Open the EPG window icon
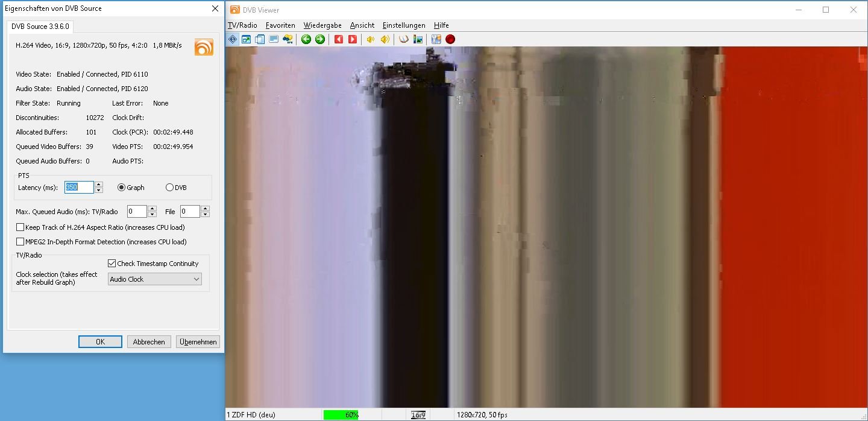Viewport: 868px width, 421px height. (x=288, y=39)
